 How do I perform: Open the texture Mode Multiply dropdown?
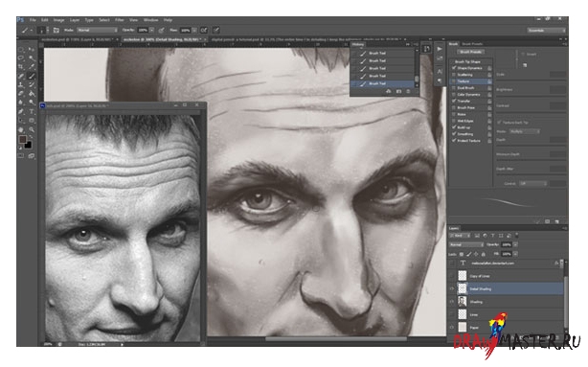click(524, 131)
